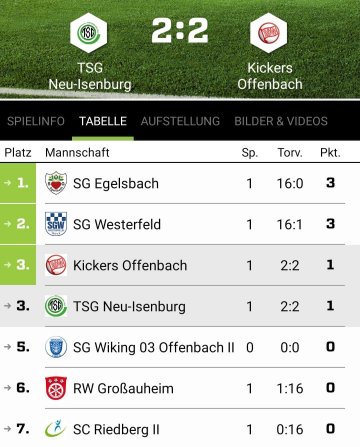Tap the 2:2 match score
The width and height of the screenshot is (360, 447).
click(180, 31)
